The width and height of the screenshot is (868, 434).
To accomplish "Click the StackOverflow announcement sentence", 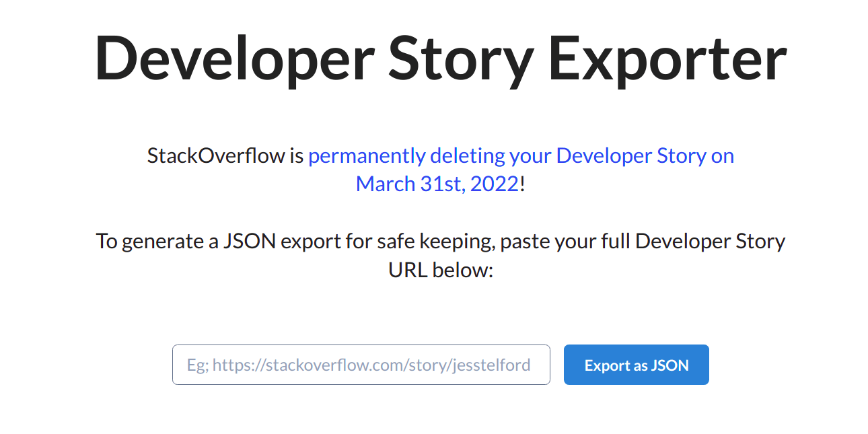I will (x=440, y=168).
